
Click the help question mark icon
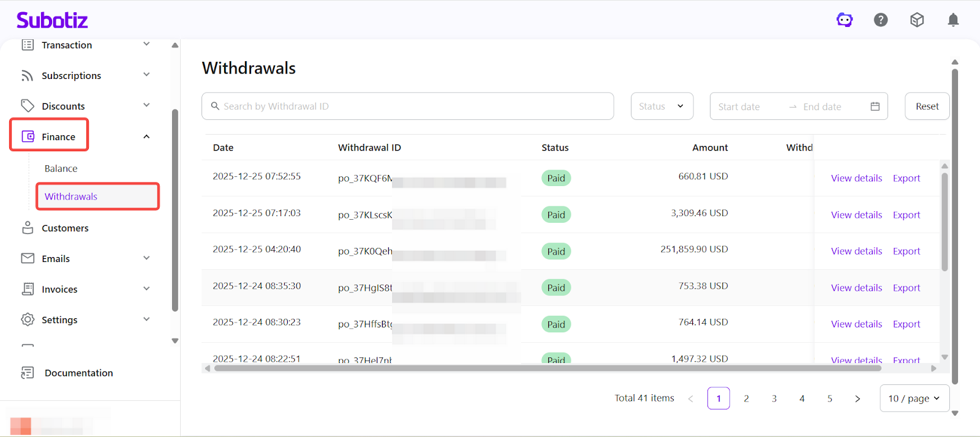point(881,20)
